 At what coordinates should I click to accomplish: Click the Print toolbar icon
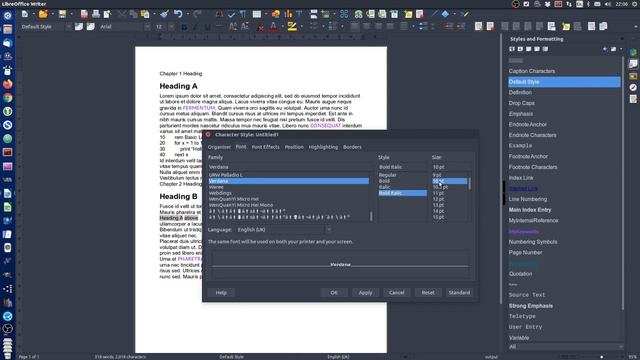click(96, 14)
